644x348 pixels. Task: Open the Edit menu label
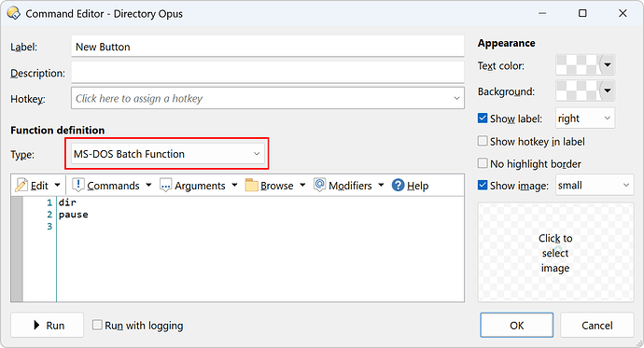pyautogui.click(x=39, y=186)
